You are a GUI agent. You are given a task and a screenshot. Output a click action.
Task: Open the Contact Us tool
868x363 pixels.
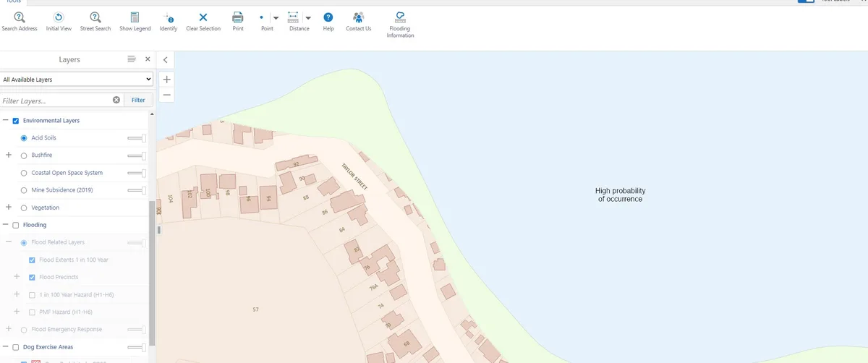click(x=359, y=21)
